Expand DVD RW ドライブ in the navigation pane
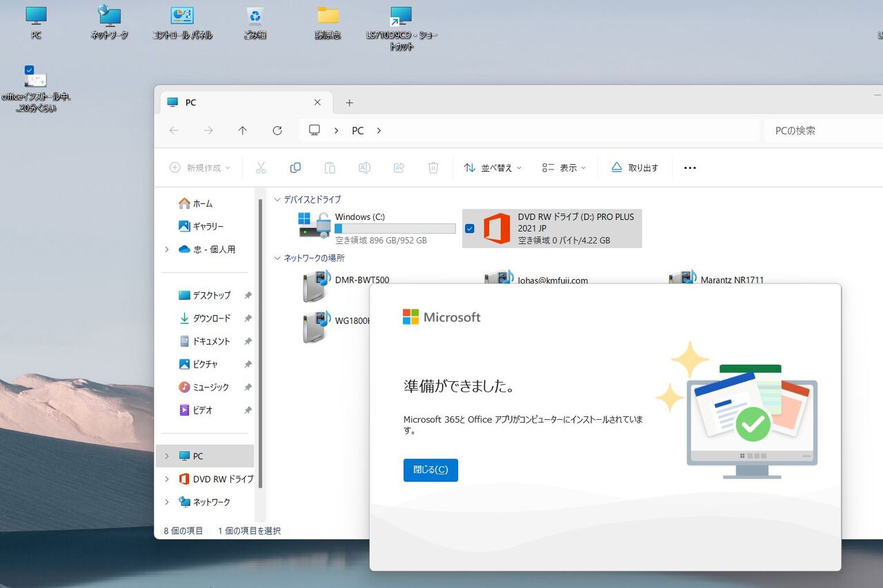 166,479
